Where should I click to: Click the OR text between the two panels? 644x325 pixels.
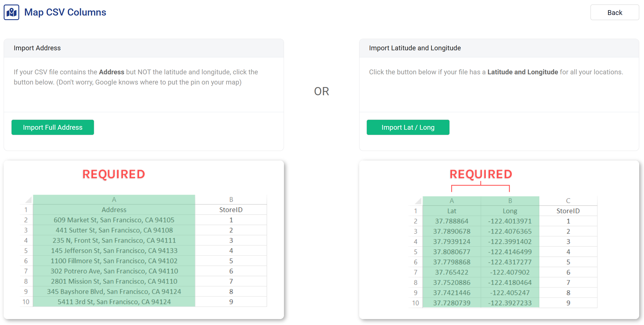coord(322,91)
